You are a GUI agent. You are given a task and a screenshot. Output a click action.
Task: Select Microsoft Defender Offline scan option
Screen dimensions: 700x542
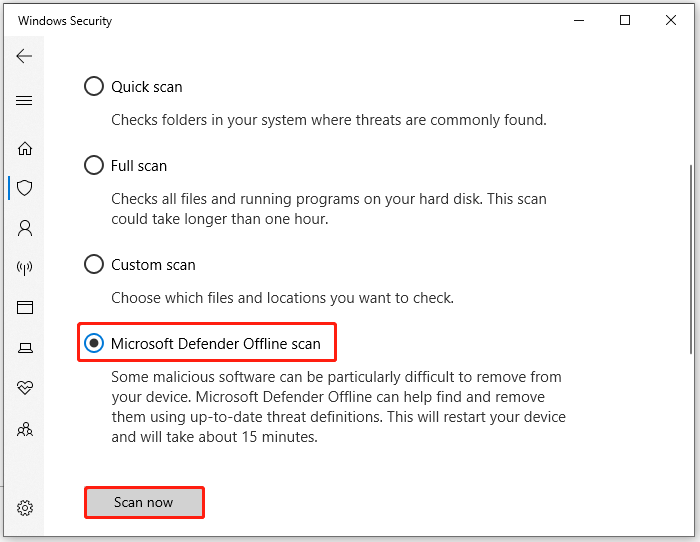pos(94,343)
